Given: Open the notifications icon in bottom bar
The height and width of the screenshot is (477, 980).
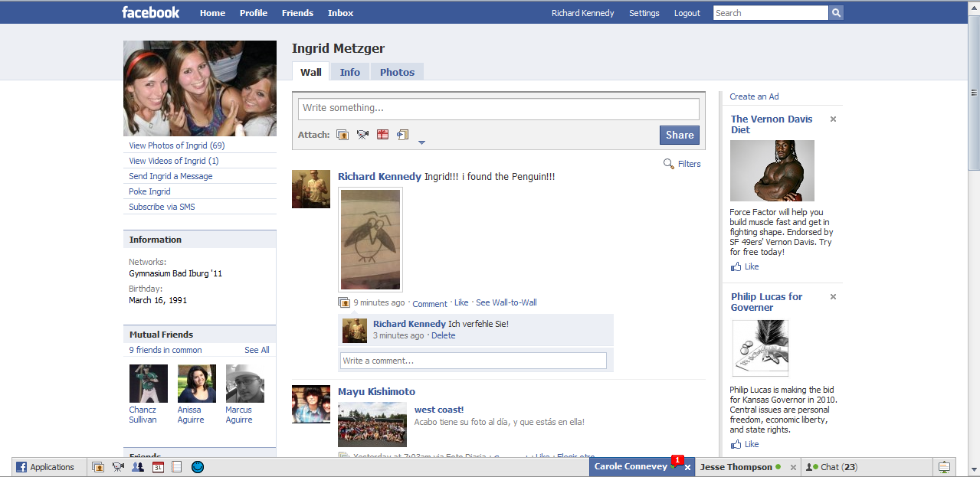Looking at the screenshot, I should tap(945, 467).
